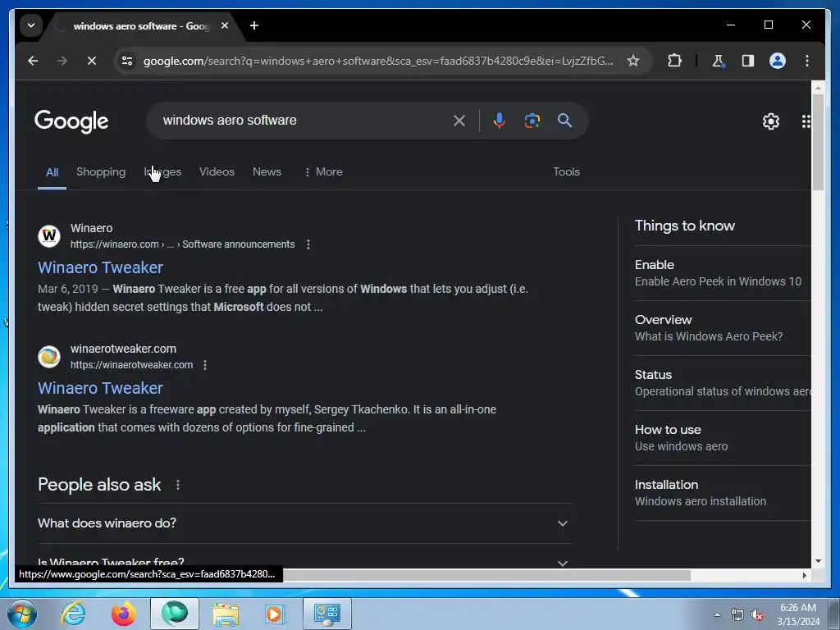Click the address bar URL
840x630 pixels.
point(378,61)
